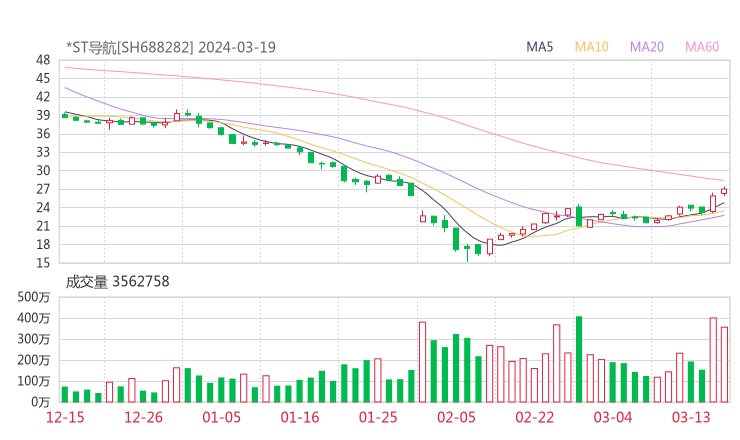Click the 0万 volume axis label
Screen dimensions: 740x440
point(41,402)
